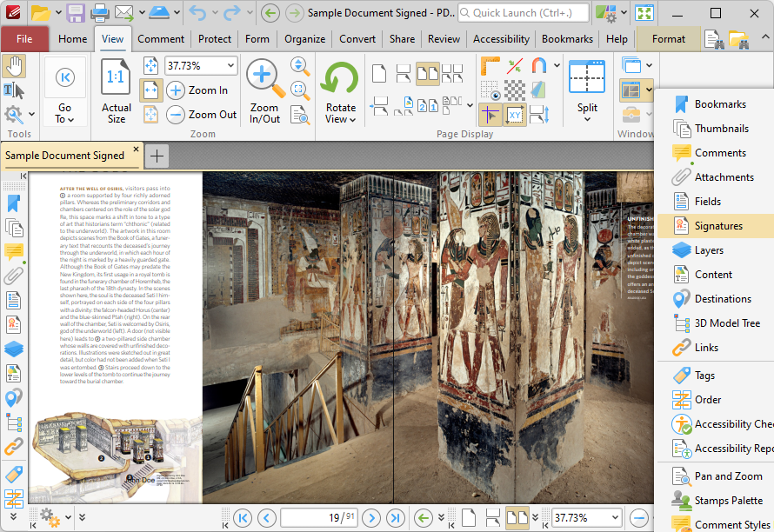Select the Select Text tool icon
The height and width of the screenshot is (532, 774).
point(14,90)
